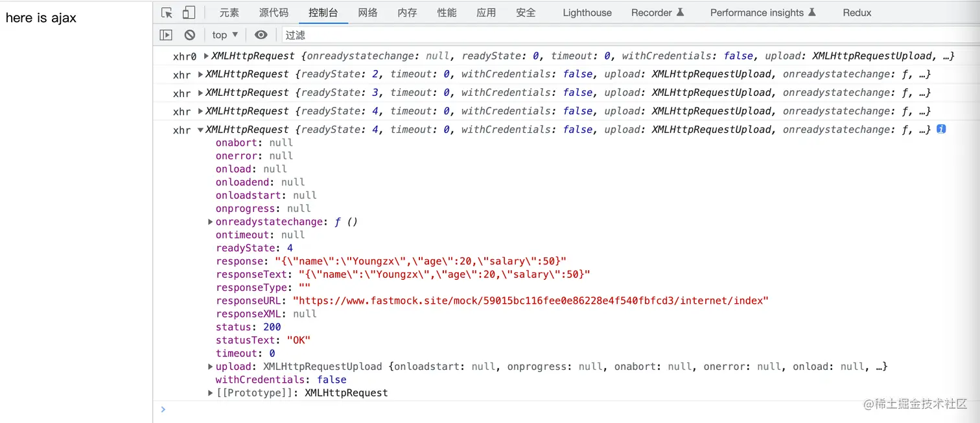This screenshot has width=980, height=423.
Task: Open the Performance insights tab
Action: click(x=763, y=12)
